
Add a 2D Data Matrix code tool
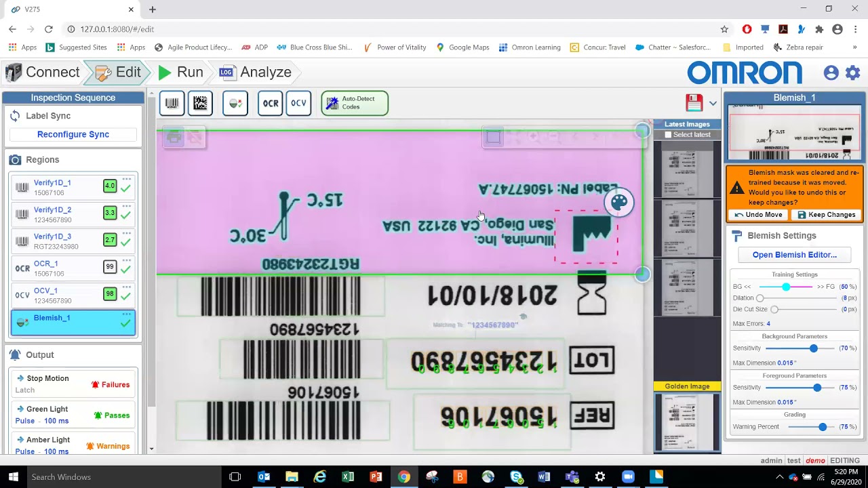(200, 103)
